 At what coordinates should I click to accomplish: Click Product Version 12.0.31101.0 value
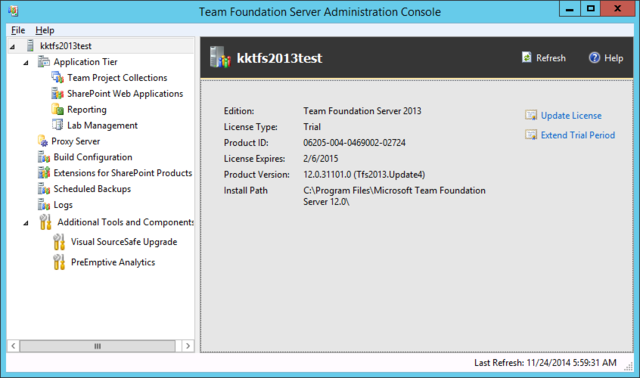pyautogui.click(x=364, y=175)
